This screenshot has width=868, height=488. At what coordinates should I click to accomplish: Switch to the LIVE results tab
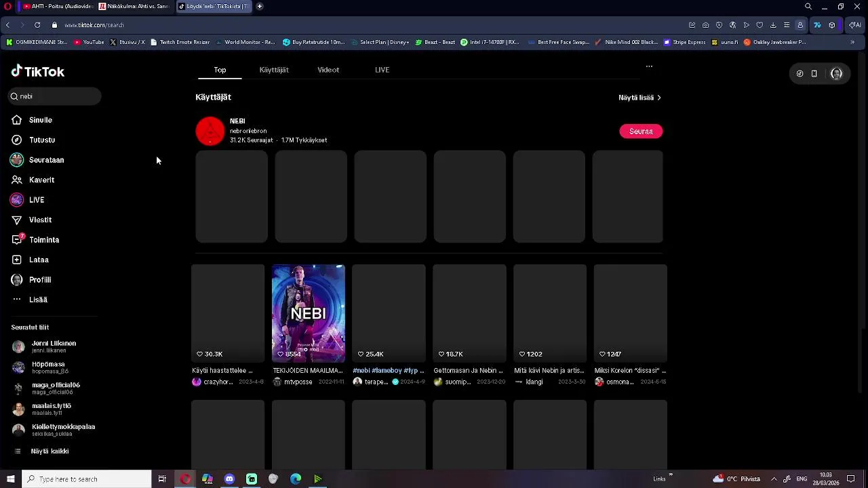(x=382, y=70)
